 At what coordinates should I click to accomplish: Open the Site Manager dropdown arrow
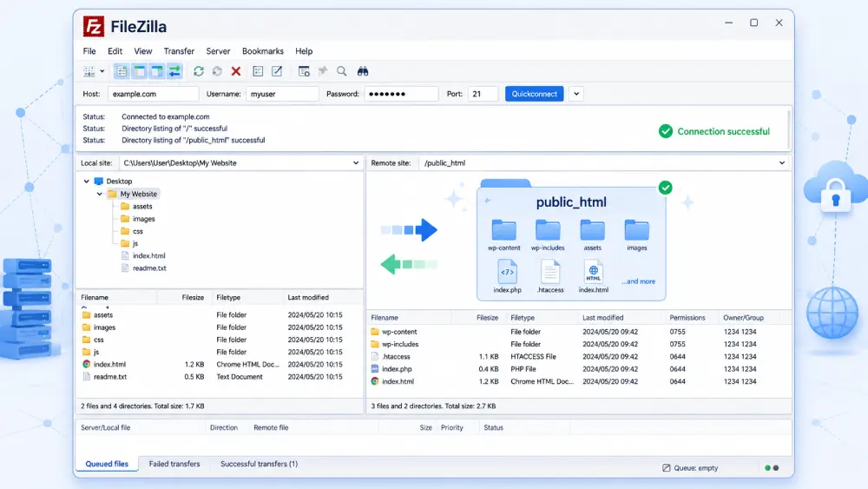click(x=102, y=71)
